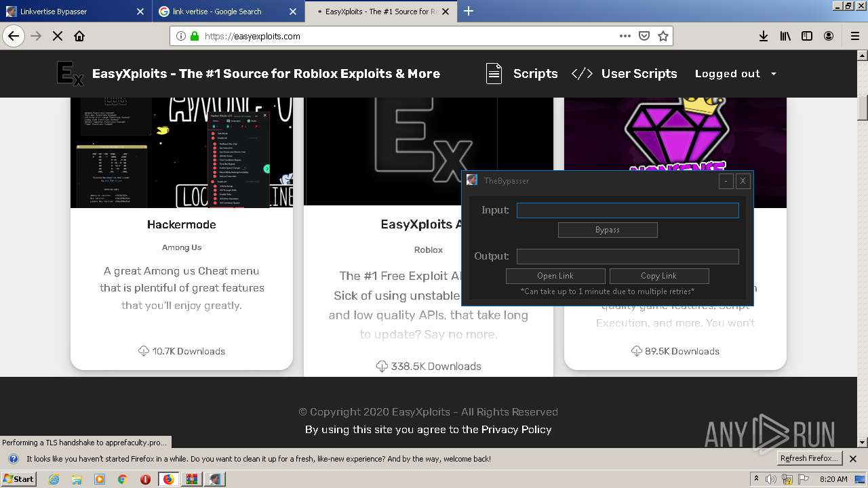Open the page actions menu
This screenshot has width=868, height=488.
pos(625,36)
